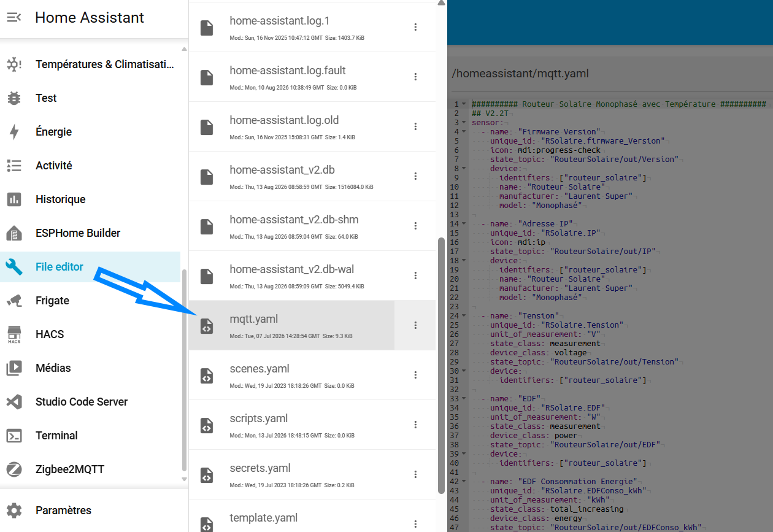This screenshot has width=773, height=532.
Task: Open options menu for home-assistant_v2.db-wal
Action: click(415, 276)
